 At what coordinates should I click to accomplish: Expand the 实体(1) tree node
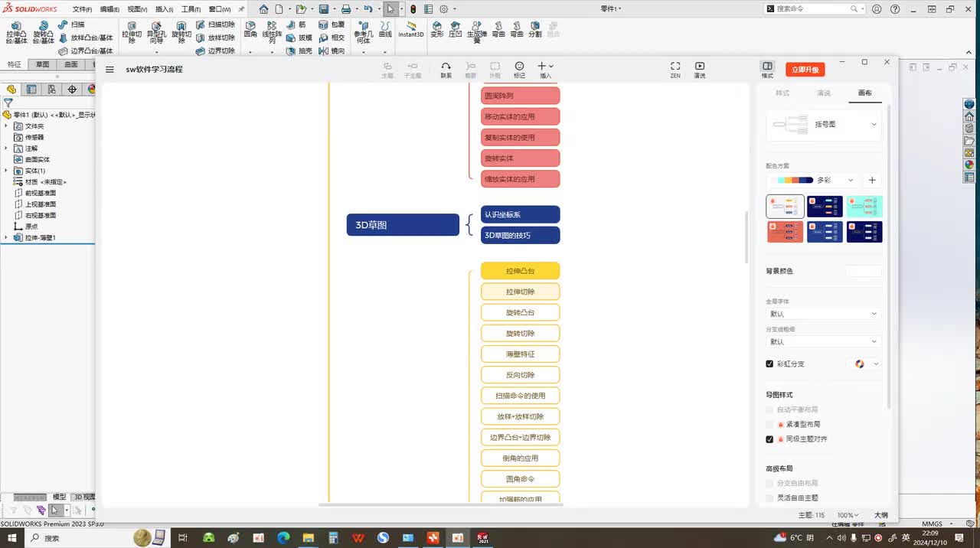[6, 170]
